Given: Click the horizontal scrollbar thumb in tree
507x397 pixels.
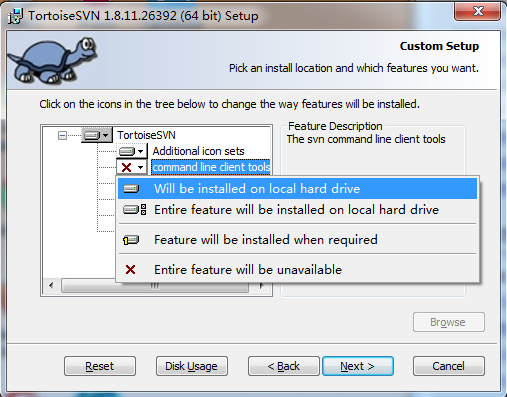Looking at the screenshot, I should 155,287.
